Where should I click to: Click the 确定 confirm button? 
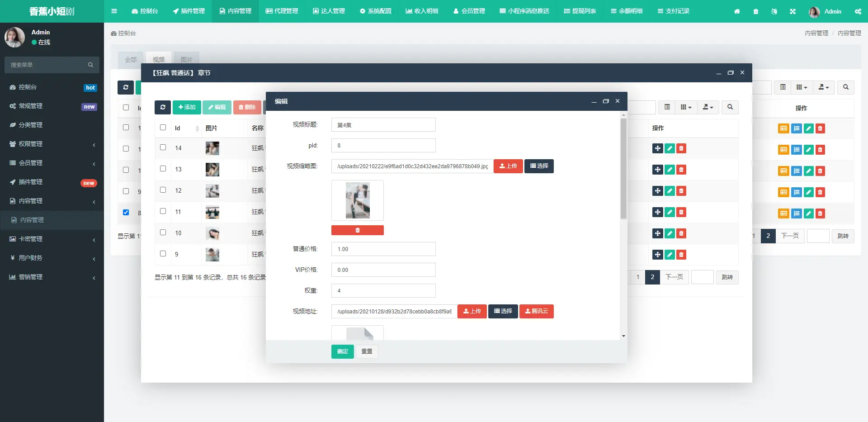click(x=342, y=351)
